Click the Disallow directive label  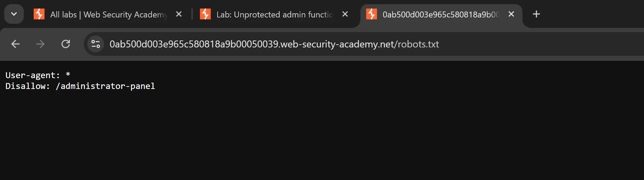pyautogui.click(x=28, y=86)
